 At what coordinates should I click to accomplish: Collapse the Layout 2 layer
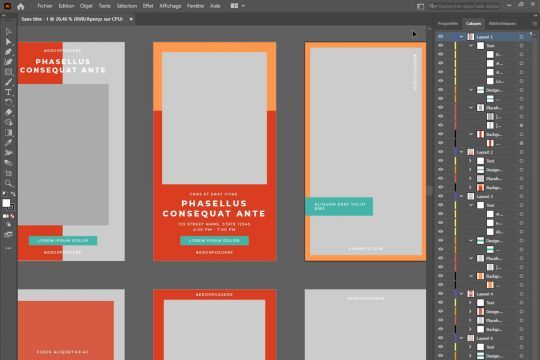click(x=461, y=152)
